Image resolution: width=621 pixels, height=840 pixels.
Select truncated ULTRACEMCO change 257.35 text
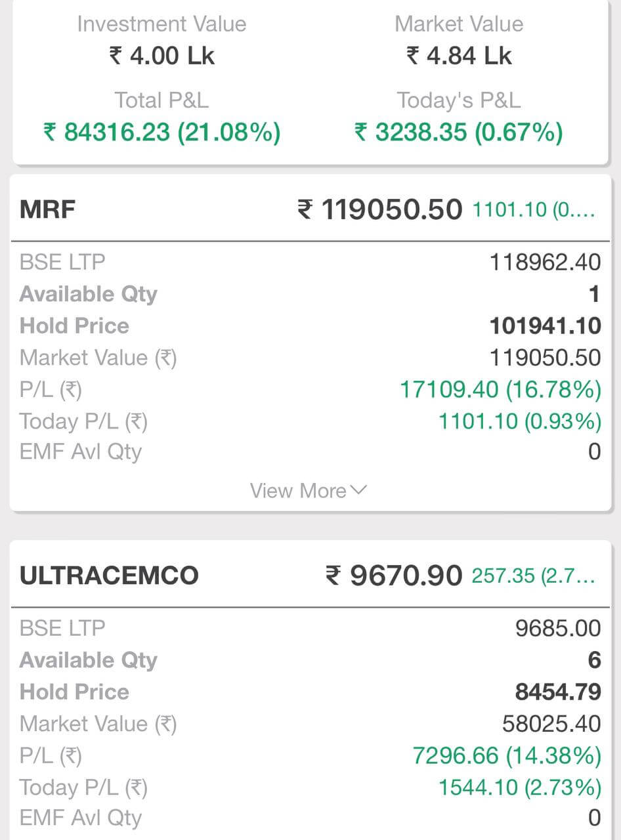point(534,576)
